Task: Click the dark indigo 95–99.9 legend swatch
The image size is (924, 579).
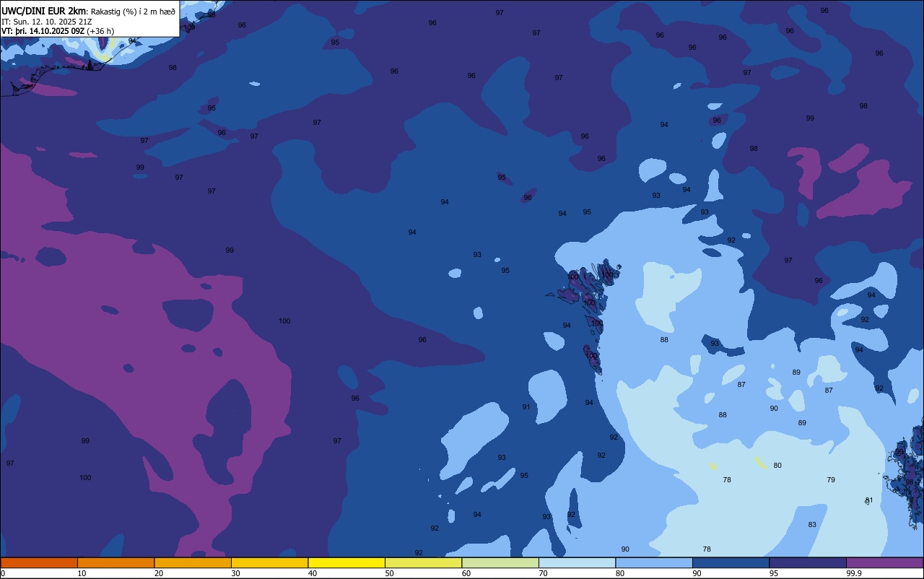Action: tap(808, 562)
